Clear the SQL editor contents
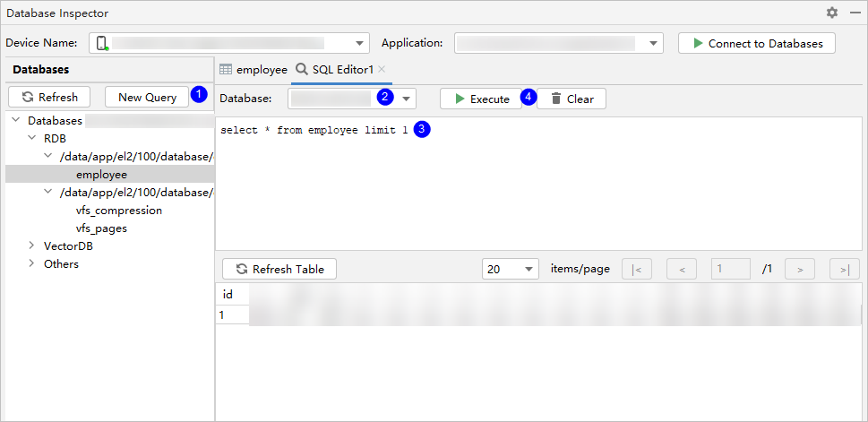 click(572, 99)
